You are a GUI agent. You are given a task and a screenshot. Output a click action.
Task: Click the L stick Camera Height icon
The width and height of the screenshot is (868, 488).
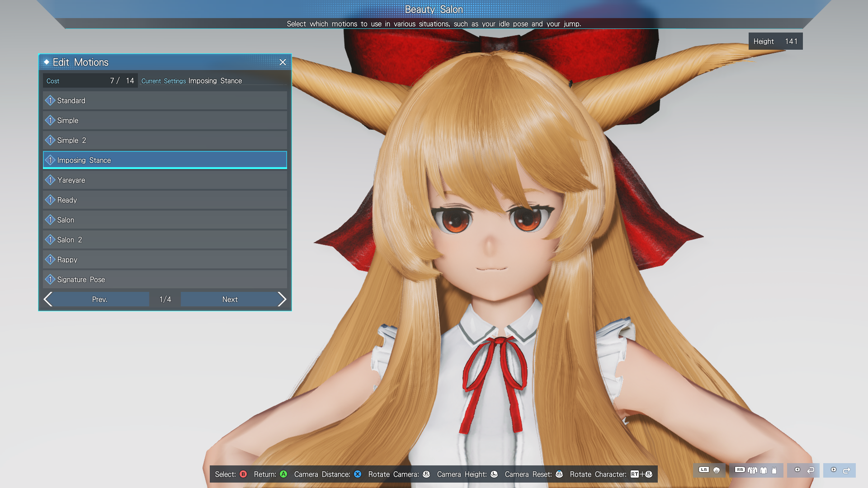(x=494, y=474)
